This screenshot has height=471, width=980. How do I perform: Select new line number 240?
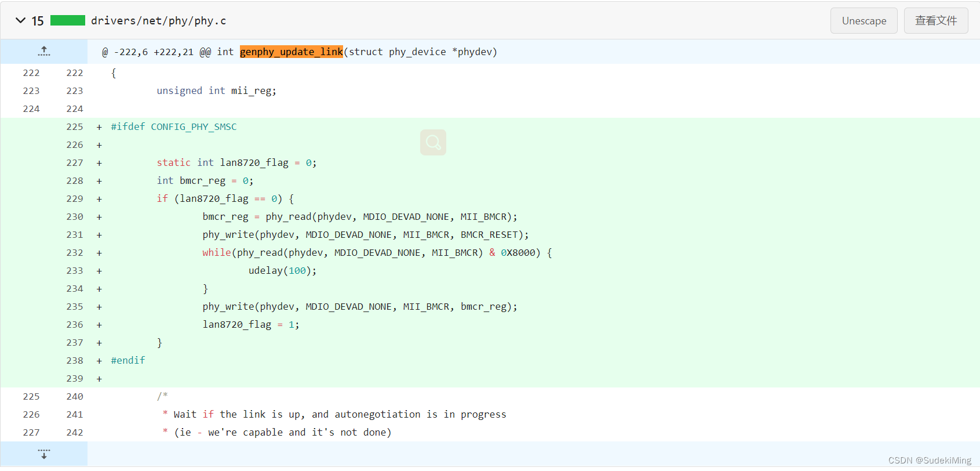pos(75,396)
